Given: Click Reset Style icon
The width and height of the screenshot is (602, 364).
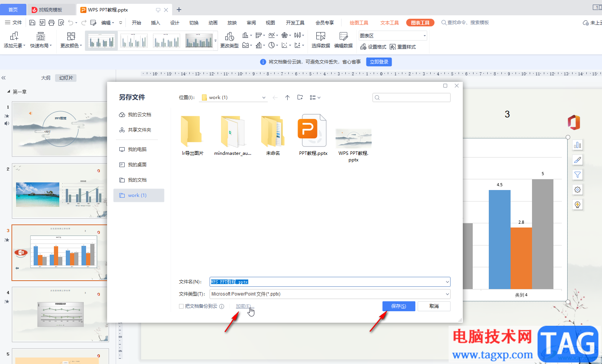Looking at the screenshot, I should coord(403,47).
